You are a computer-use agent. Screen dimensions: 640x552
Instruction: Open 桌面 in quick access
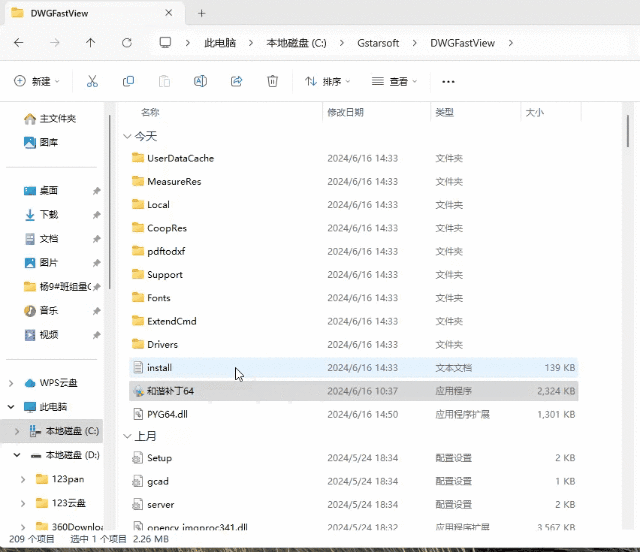pyautogui.click(x=41, y=191)
